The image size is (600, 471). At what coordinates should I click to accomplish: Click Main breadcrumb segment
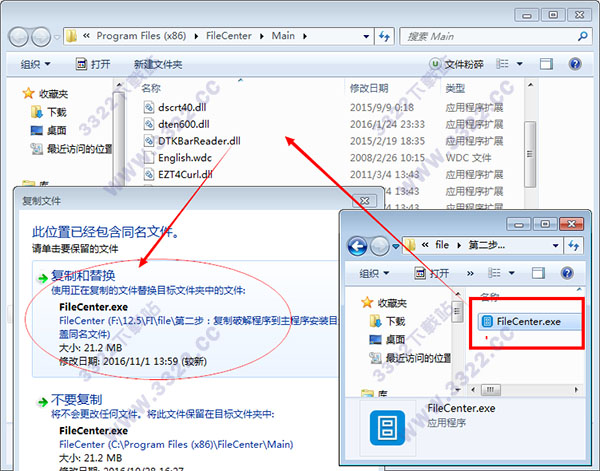[283, 36]
